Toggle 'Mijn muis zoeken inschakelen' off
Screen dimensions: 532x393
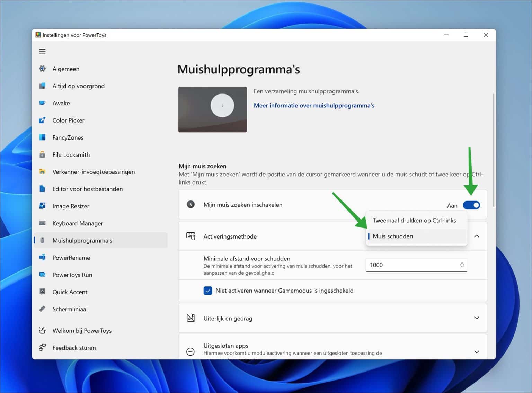click(471, 205)
